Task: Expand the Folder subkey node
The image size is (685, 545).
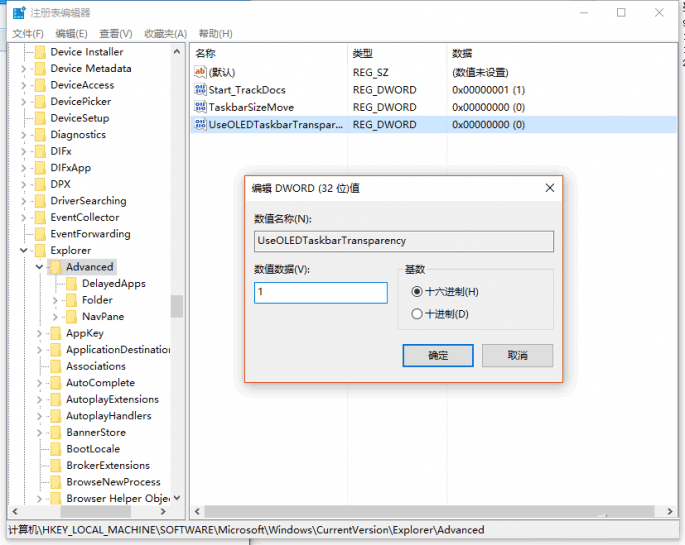Action: pos(55,300)
